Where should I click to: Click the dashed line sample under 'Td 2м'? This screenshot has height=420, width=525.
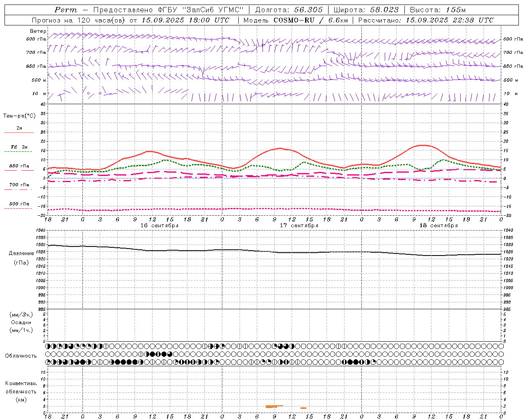(18, 152)
